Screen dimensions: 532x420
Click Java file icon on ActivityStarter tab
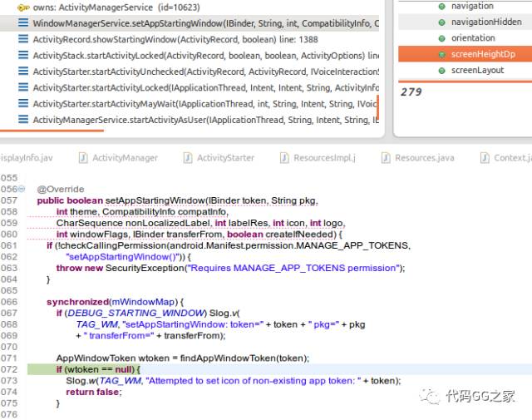tap(188, 158)
